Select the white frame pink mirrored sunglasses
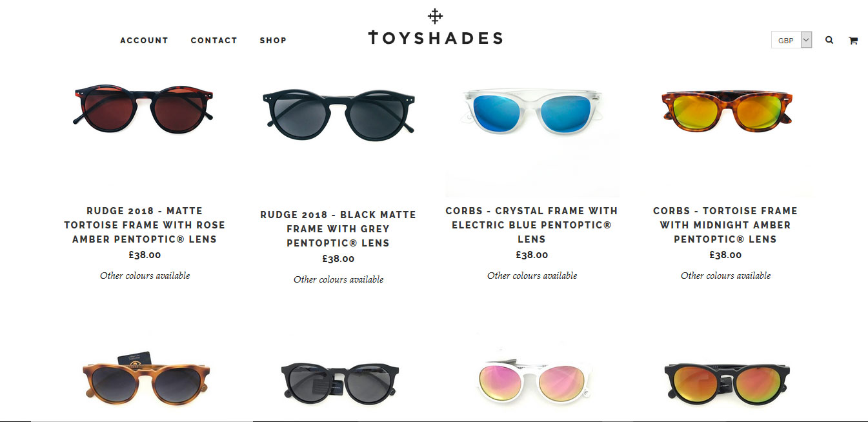 pyautogui.click(x=532, y=379)
